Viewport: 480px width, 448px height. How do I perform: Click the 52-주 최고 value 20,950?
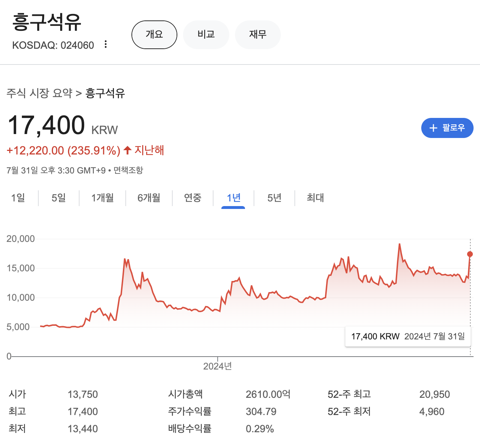pyautogui.click(x=435, y=395)
